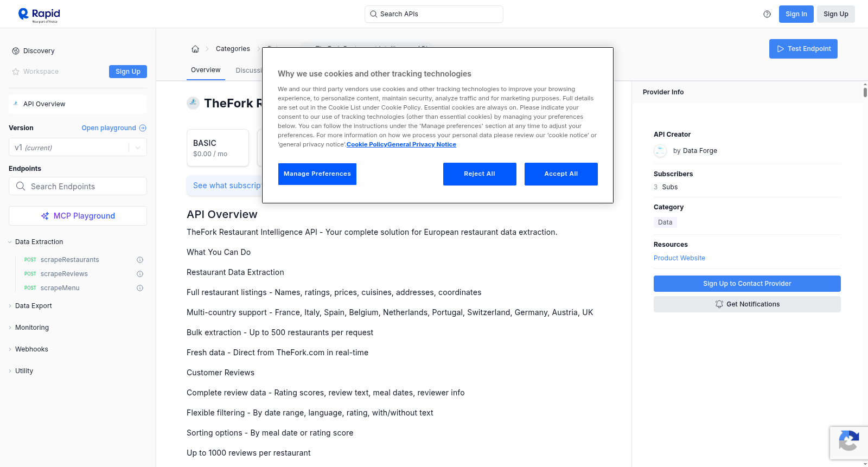Image resolution: width=868 pixels, height=467 pixels.
Task: Click the reCAPTCHA badge
Action: click(849, 443)
